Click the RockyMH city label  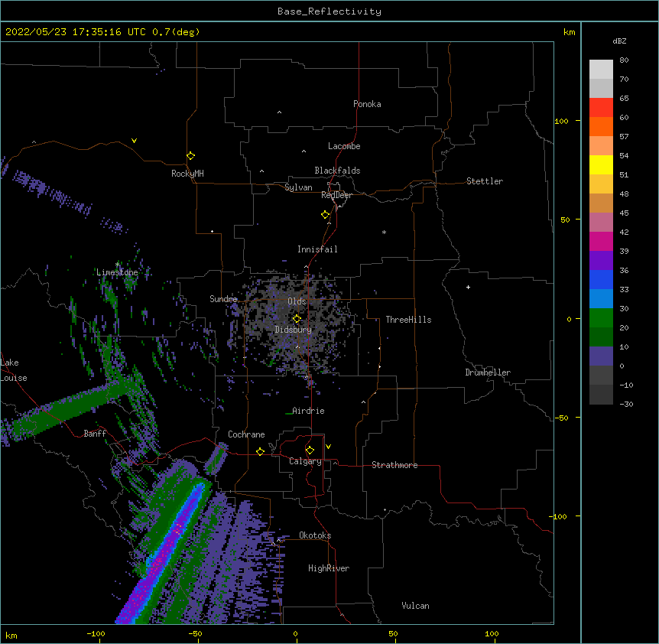[x=187, y=174]
